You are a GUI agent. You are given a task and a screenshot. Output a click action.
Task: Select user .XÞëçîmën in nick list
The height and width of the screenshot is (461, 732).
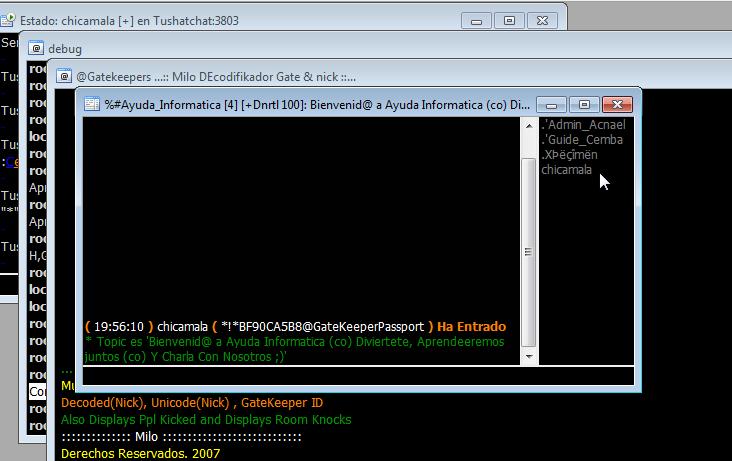point(569,155)
